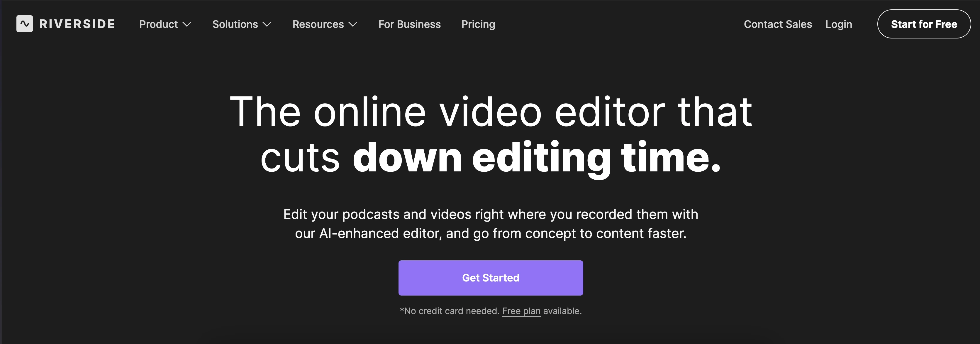
Task: Open the Resources menu
Action: point(318,24)
